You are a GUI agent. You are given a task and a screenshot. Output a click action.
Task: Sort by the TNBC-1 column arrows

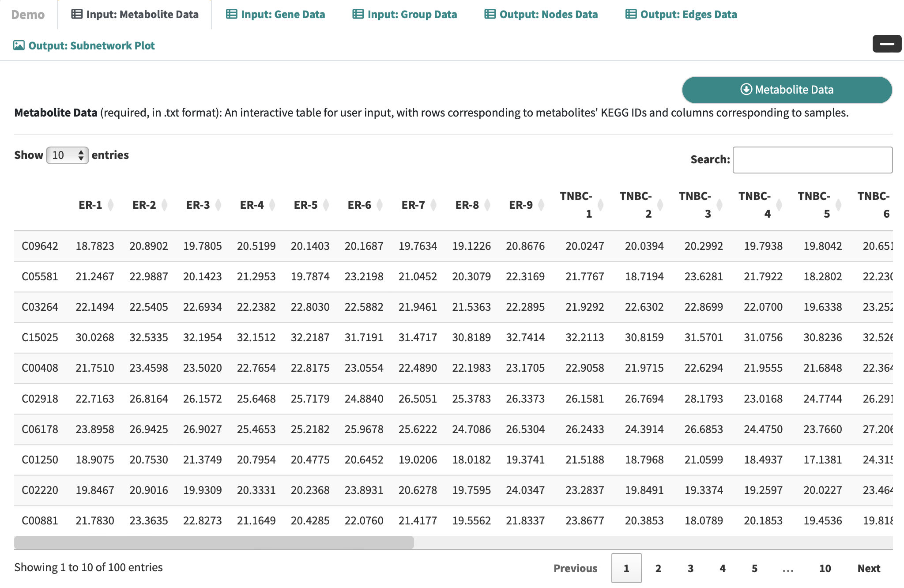coord(601,205)
